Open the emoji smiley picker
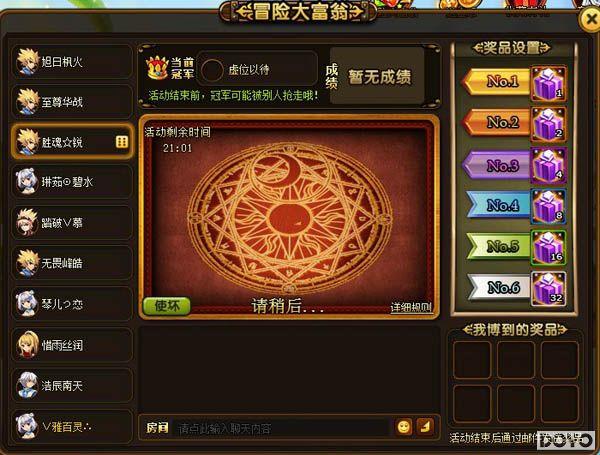The width and height of the screenshot is (600, 455). [x=404, y=427]
